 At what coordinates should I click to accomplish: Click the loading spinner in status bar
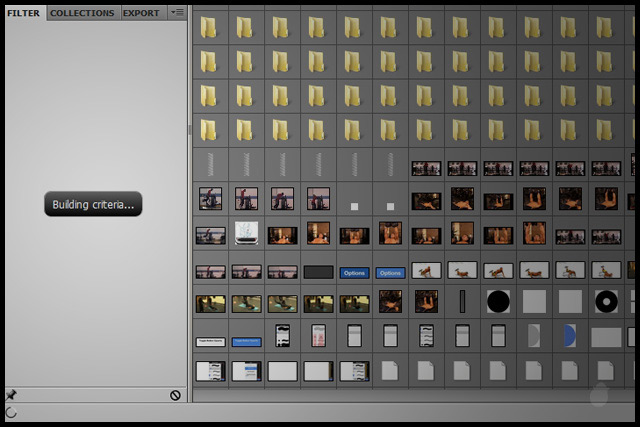[11, 412]
